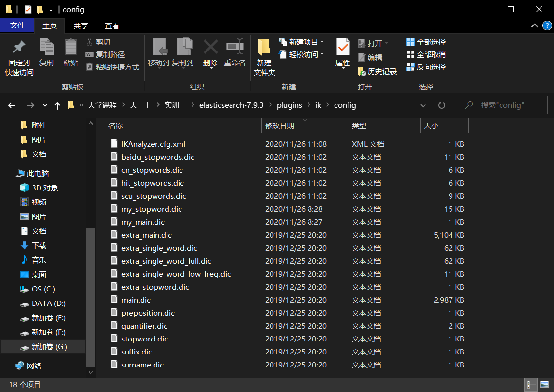Pin folder to Quick access
Image resolution: width=554 pixels, height=392 pixels.
click(x=19, y=58)
